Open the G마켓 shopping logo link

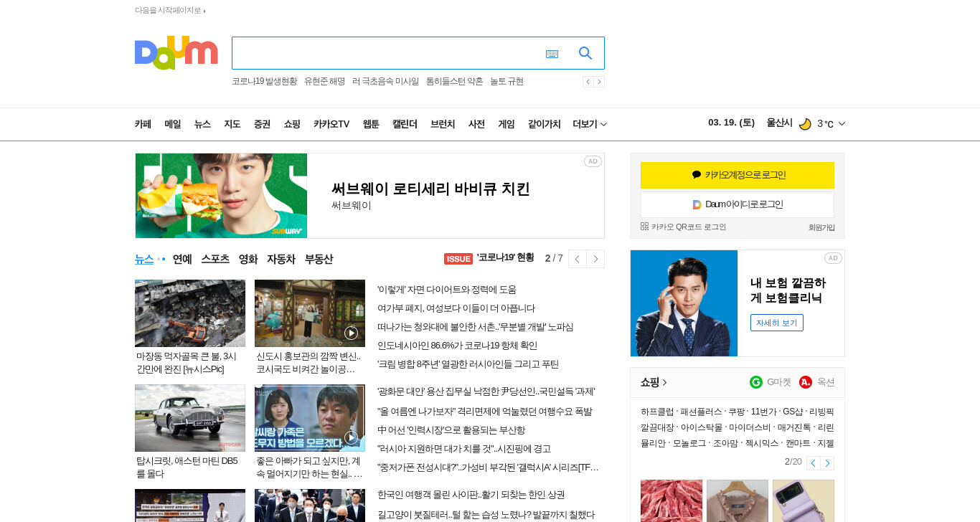coord(771,382)
